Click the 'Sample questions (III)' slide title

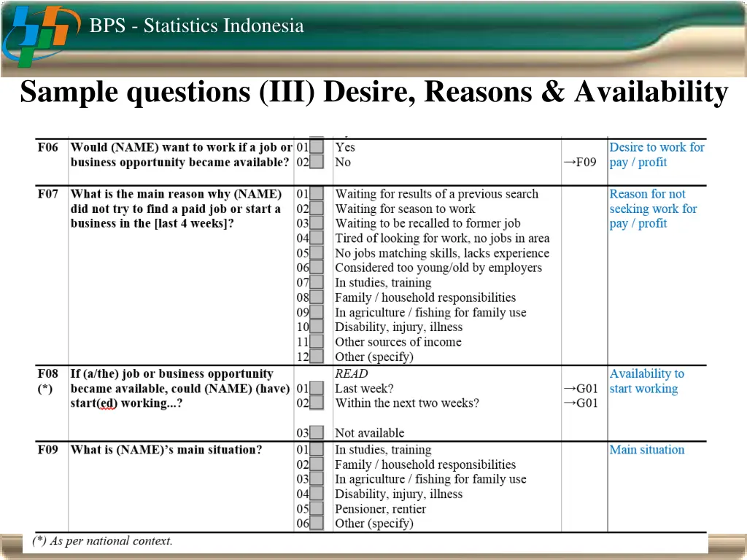pyautogui.click(x=374, y=91)
